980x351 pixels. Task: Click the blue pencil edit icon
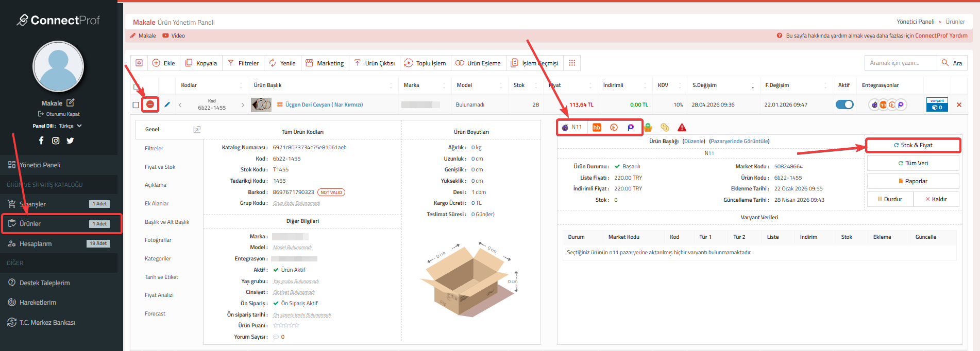coord(167,104)
